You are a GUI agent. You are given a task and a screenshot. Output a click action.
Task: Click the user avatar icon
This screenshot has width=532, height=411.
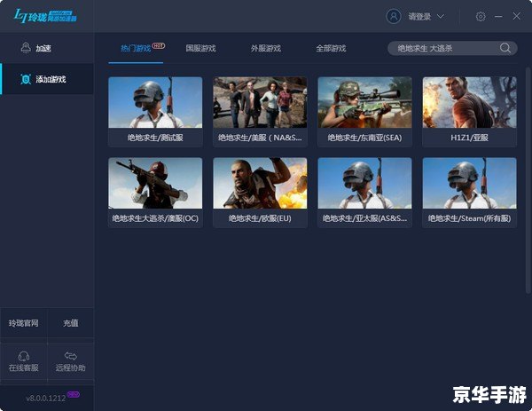[x=394, y=16]
